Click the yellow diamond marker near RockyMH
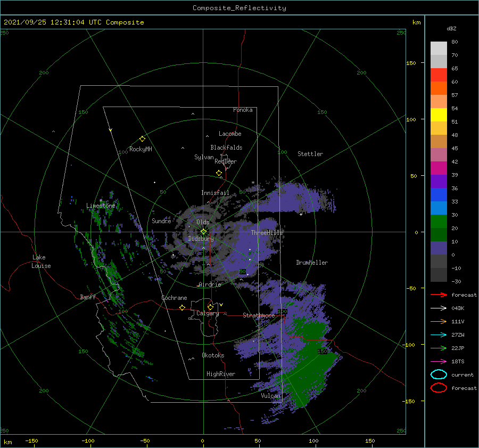The width and height of the screenshot is (479, 448). tap(142, 139)
